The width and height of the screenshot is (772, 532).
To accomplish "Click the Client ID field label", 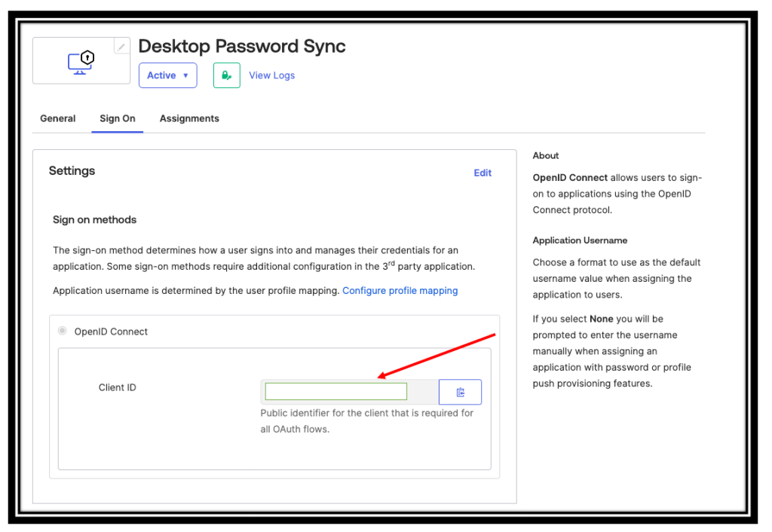I will coord(117,387).
